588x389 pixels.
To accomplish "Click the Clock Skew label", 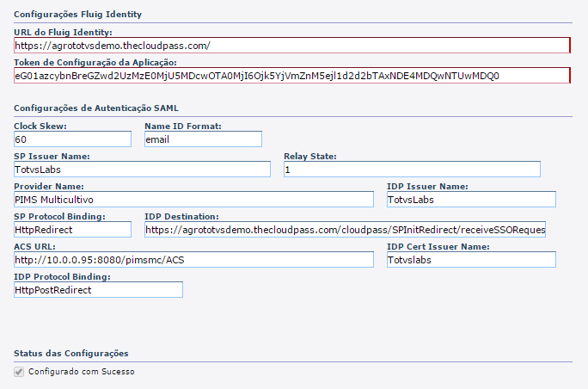I will pyautogui.click(x=40, y=127).
